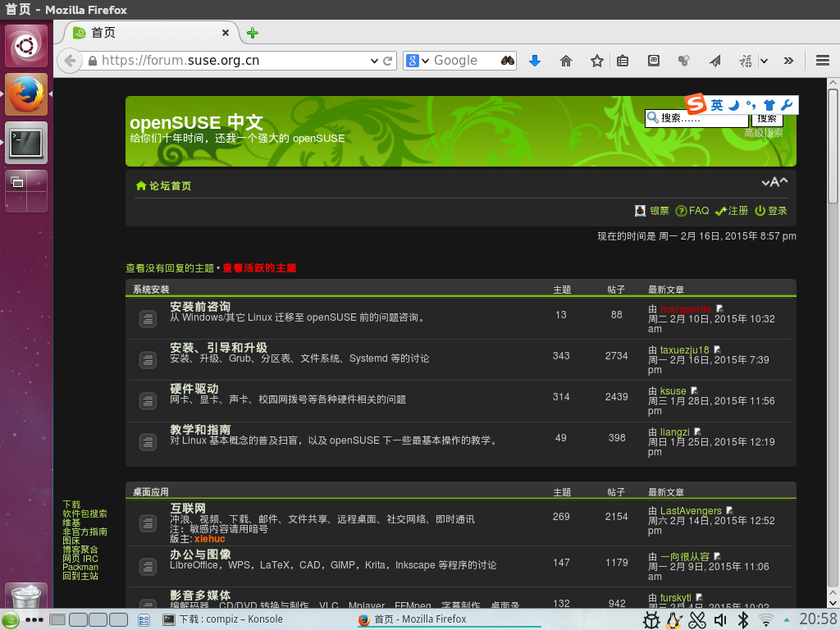The width and height of the screenshot is (840, 630).
Task: Open the 网页 IRC sidebar link
Action: tap(80, 558)
